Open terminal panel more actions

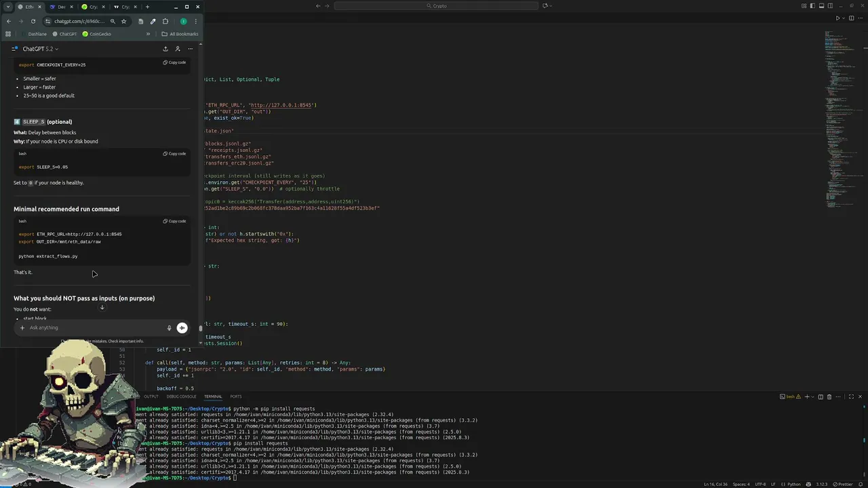coord(838,396)
